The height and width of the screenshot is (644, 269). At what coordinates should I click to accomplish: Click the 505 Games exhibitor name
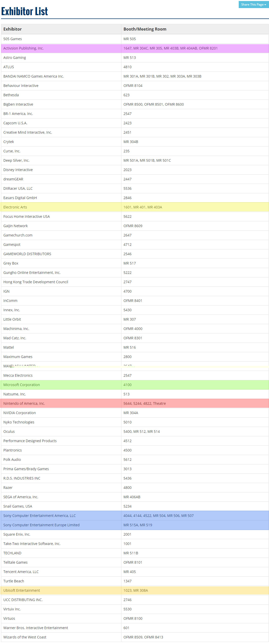click(13, 39)
